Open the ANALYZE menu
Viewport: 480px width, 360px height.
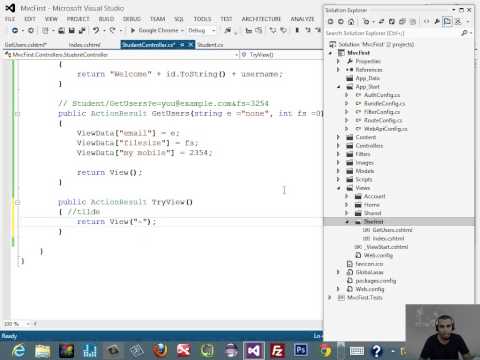click(x=302, y=19)
